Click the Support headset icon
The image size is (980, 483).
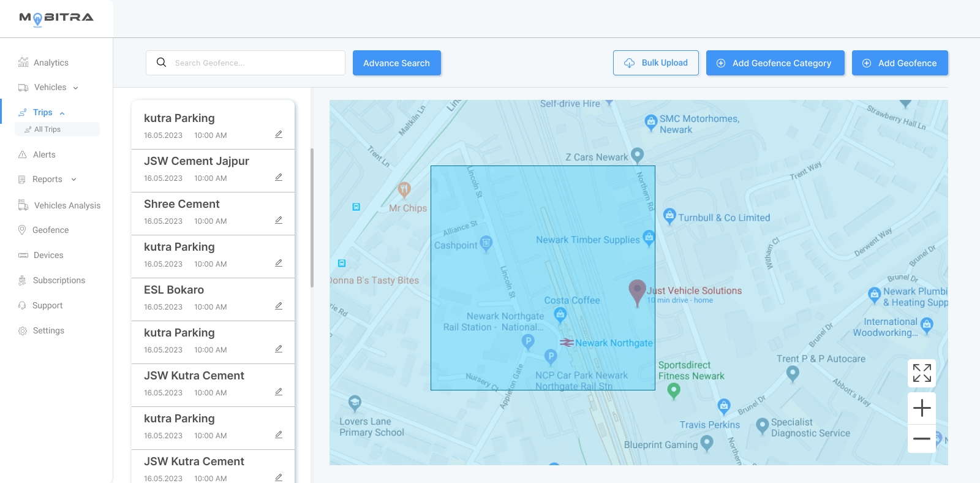[x=23, y=305]
